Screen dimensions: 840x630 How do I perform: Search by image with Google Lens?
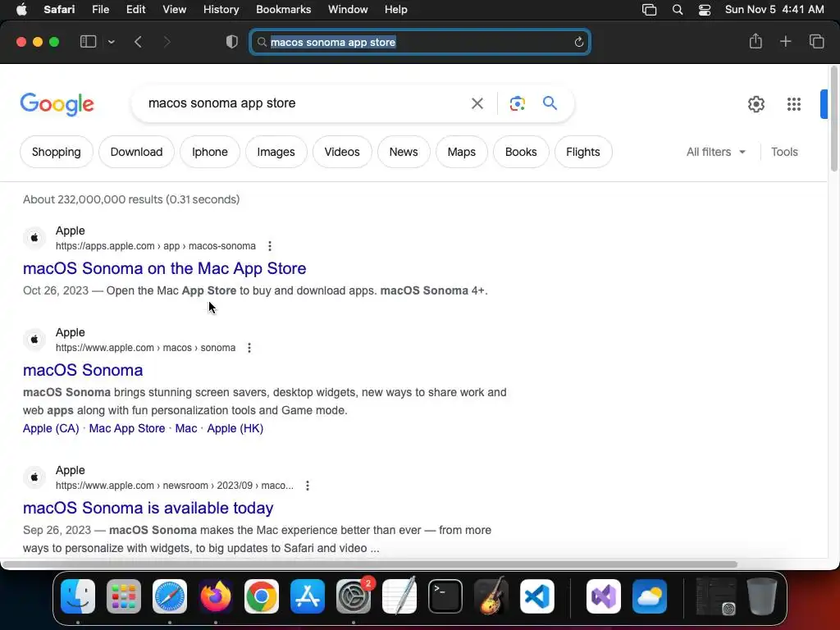(x=517, y=103)
